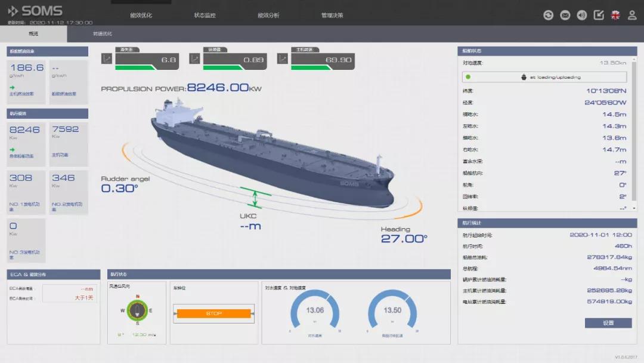
Task: Open the edit note icon in header
Action: click(599, 15)
